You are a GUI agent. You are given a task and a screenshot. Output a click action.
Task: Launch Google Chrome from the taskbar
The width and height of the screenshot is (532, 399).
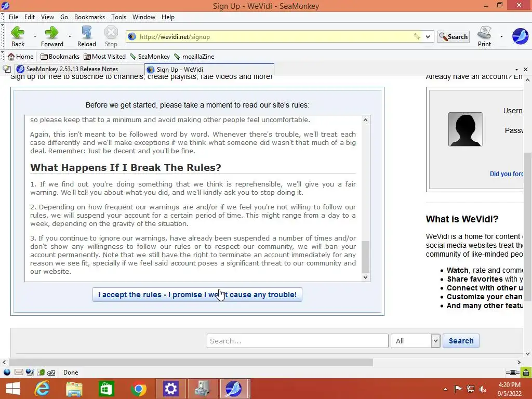pos(138,389)
